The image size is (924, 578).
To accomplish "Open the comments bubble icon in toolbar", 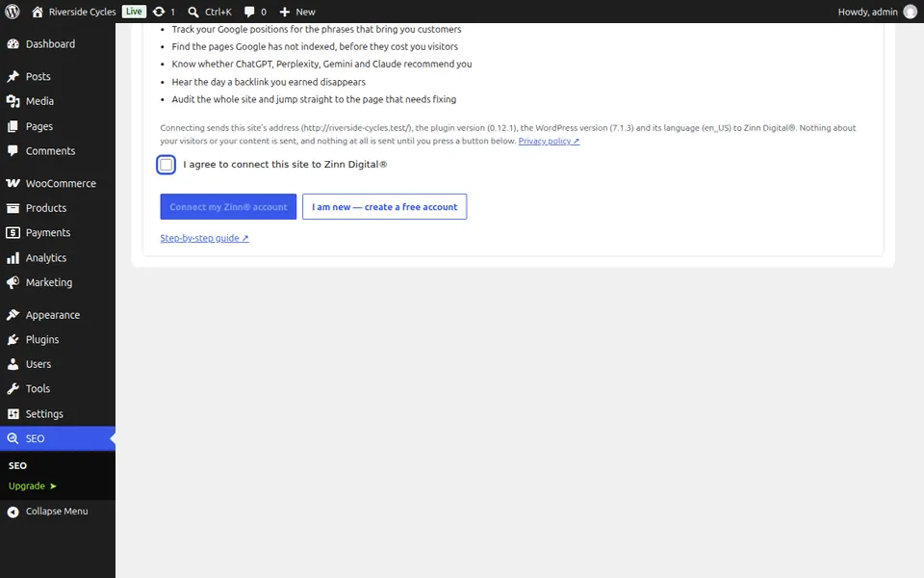I will pos(249,12).
